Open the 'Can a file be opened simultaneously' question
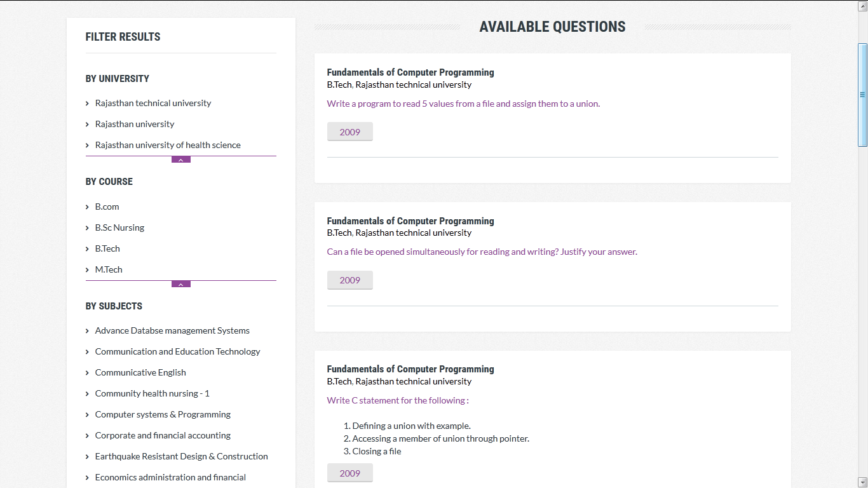868x488 pixels. pos(482,252)
